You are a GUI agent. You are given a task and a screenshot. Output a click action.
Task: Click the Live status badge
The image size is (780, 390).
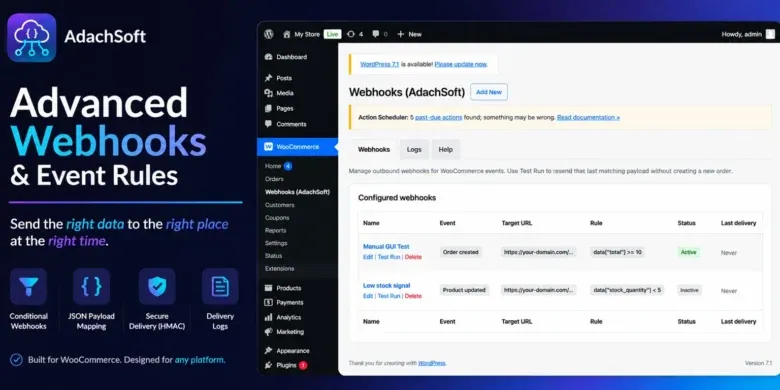pos(332,34)
